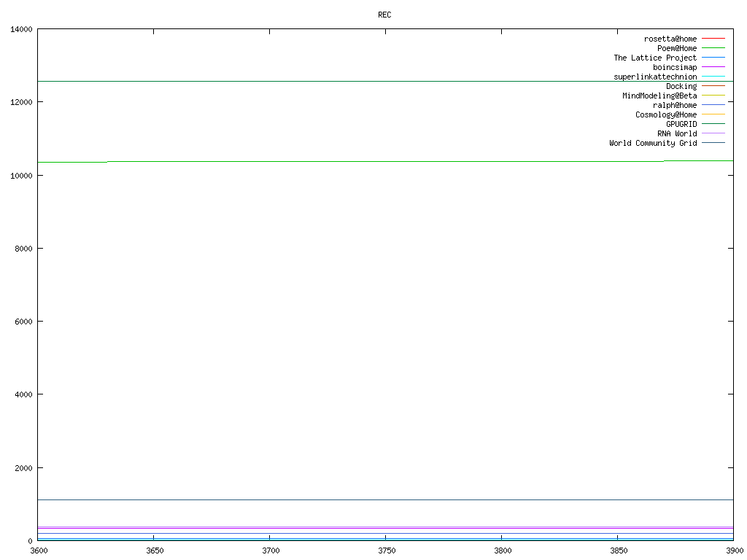Click the x-axis label 3900

(735, 551)
